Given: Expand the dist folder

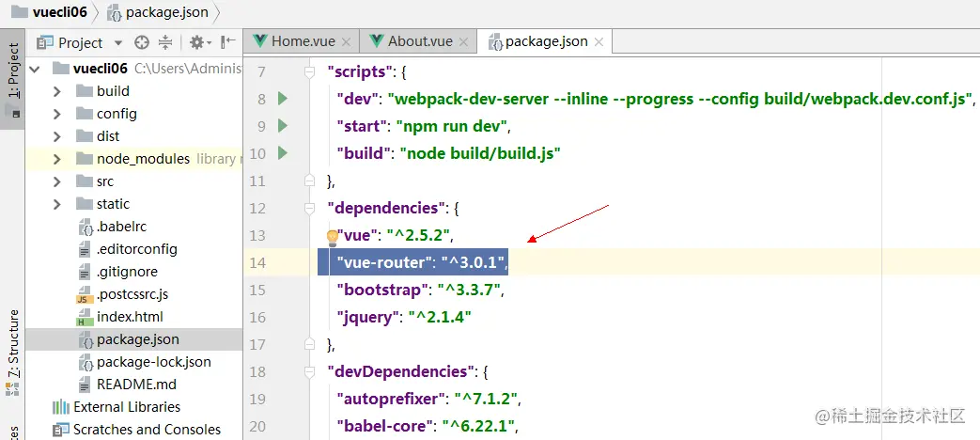Looking at the screenshot, I should pyautogui.click(x=57, y=136).
